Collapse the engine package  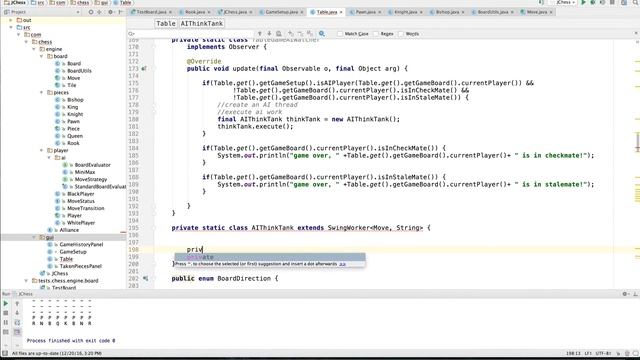click(x=34, y=49)
